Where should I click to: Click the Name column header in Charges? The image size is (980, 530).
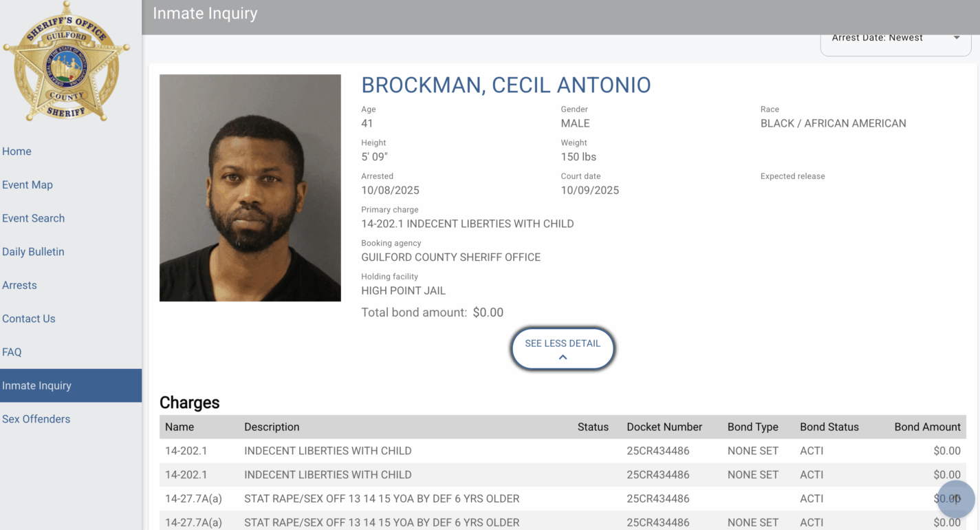(179, 427)
